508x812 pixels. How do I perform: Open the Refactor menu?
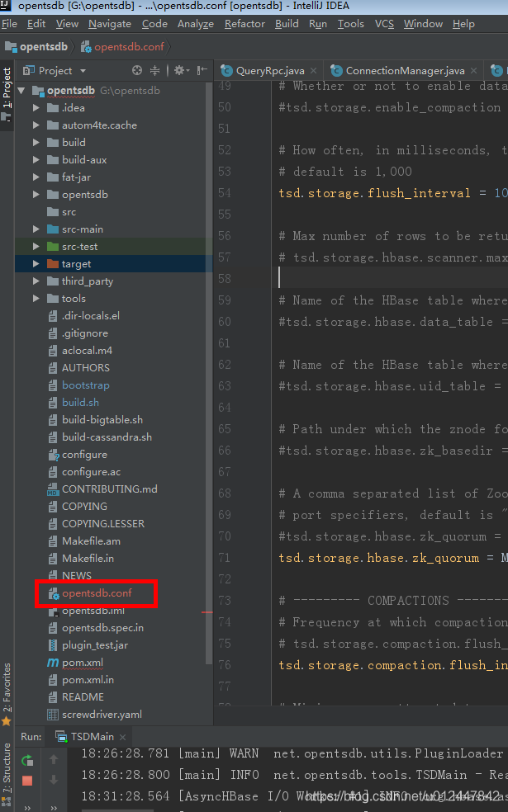point(245,24)
